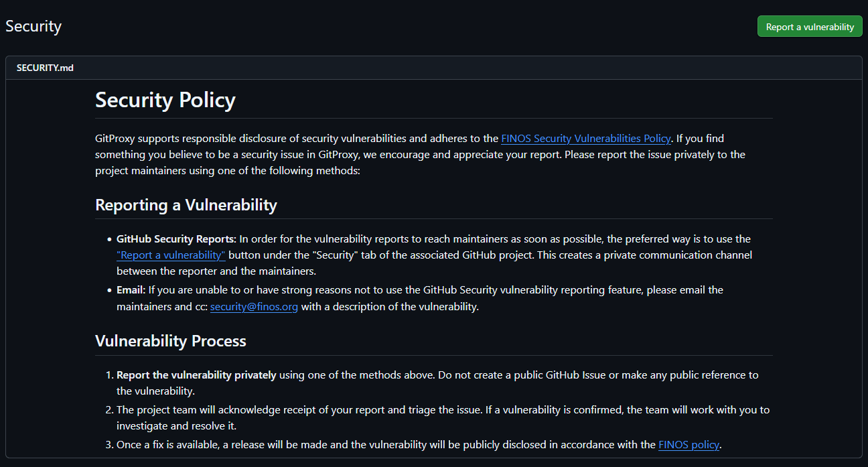This screenshot has width=868, height=467.
Task: Click the "The project team will acknowledge" list item
Action: click(x=443, y=417)
